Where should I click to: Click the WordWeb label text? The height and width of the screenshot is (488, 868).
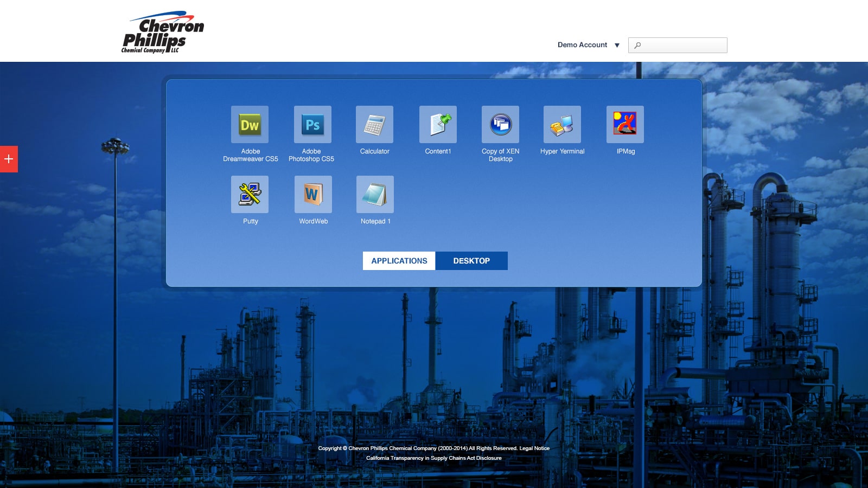tap(313, 221)
